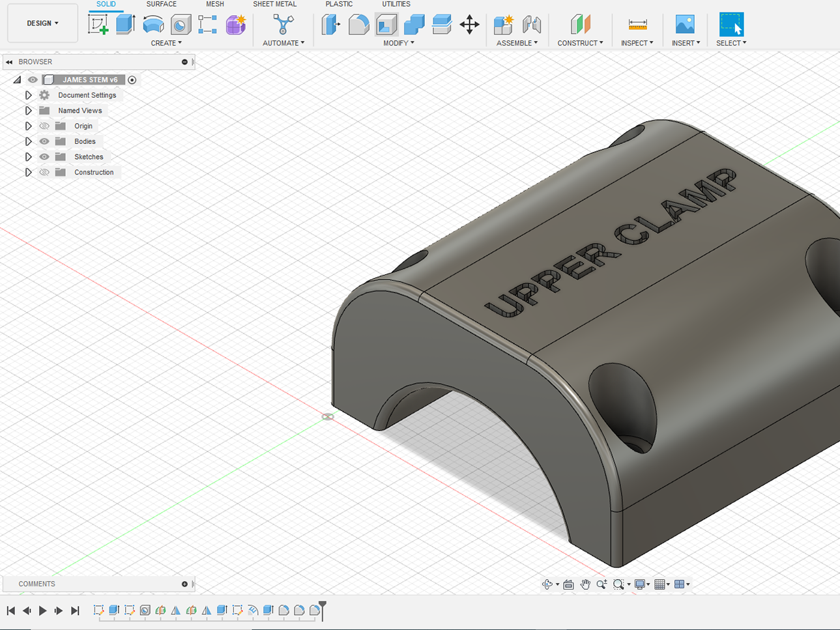Expand the Comments panel plus button
Image resolution: width=840 pixels, height=630 pixels.
[x=184, y=584]
